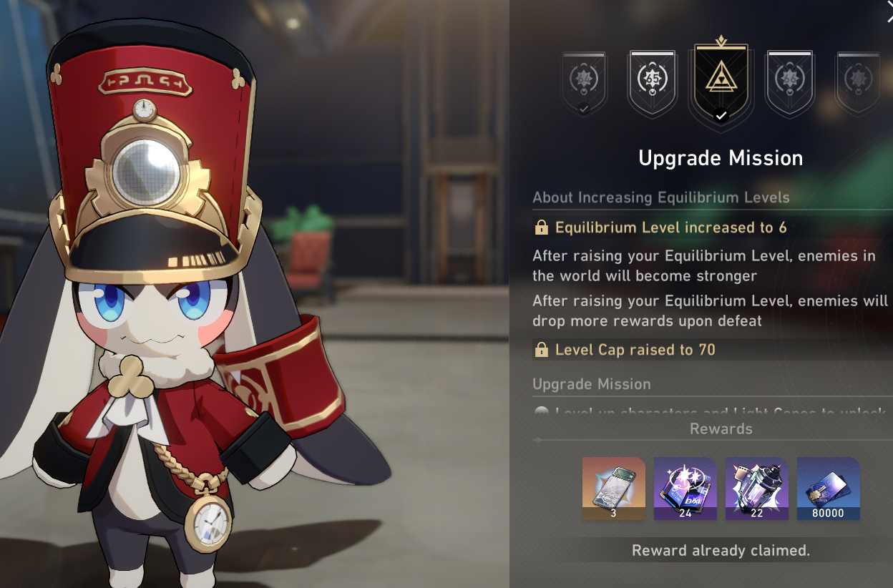Click the Rewards section header
The height and width of the screenshot is (588, 893).
coord(721,428)
